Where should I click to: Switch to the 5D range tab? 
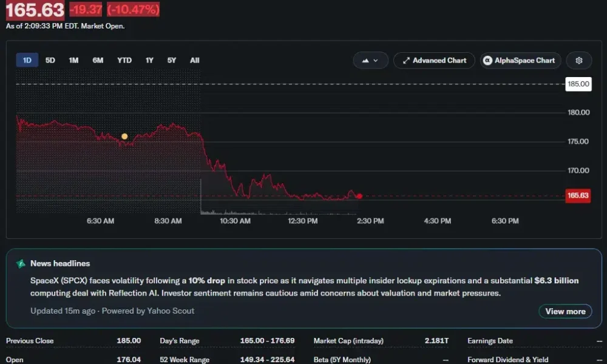50,60
